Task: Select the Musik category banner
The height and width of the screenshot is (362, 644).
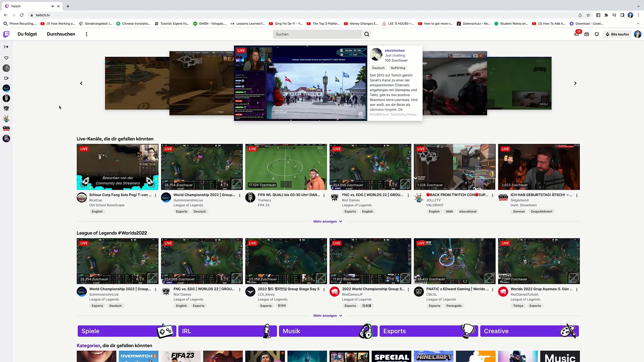Action: pyautogui.click(x=328, y=331)
